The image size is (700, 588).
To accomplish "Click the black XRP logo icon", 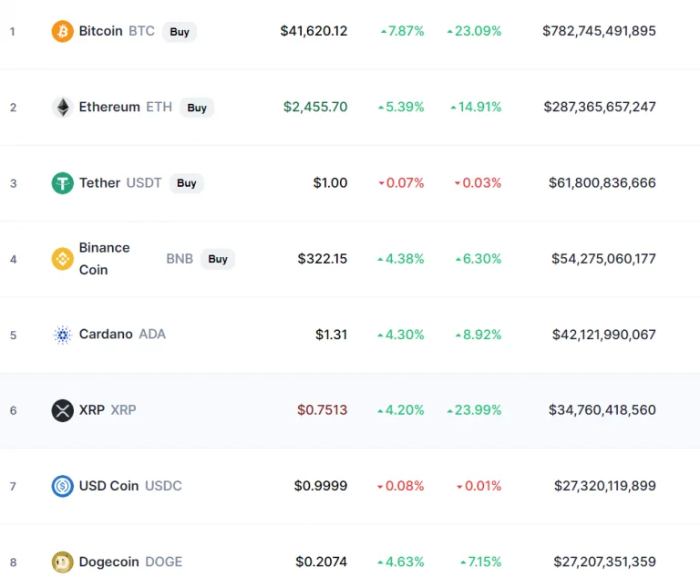I will 63,410.
